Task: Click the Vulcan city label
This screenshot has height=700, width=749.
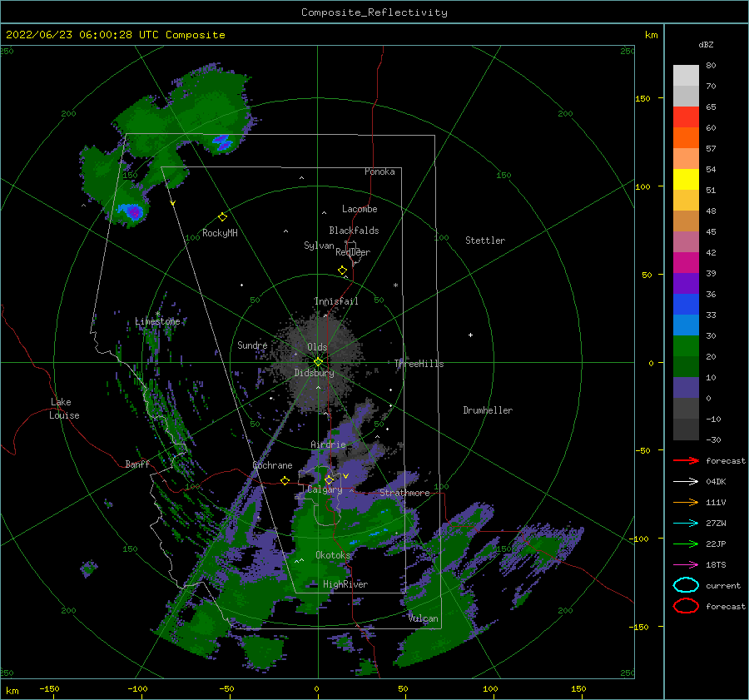Action: coord(424,618)
